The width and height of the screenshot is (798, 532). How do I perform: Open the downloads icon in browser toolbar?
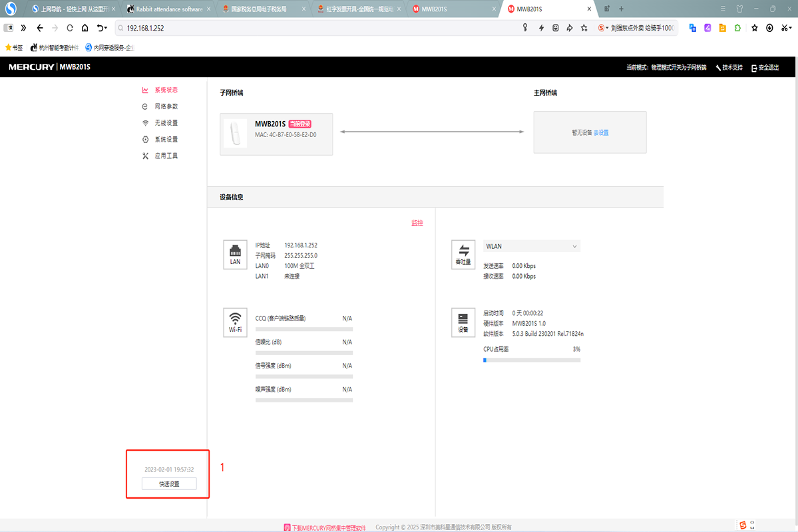point(769,28)
